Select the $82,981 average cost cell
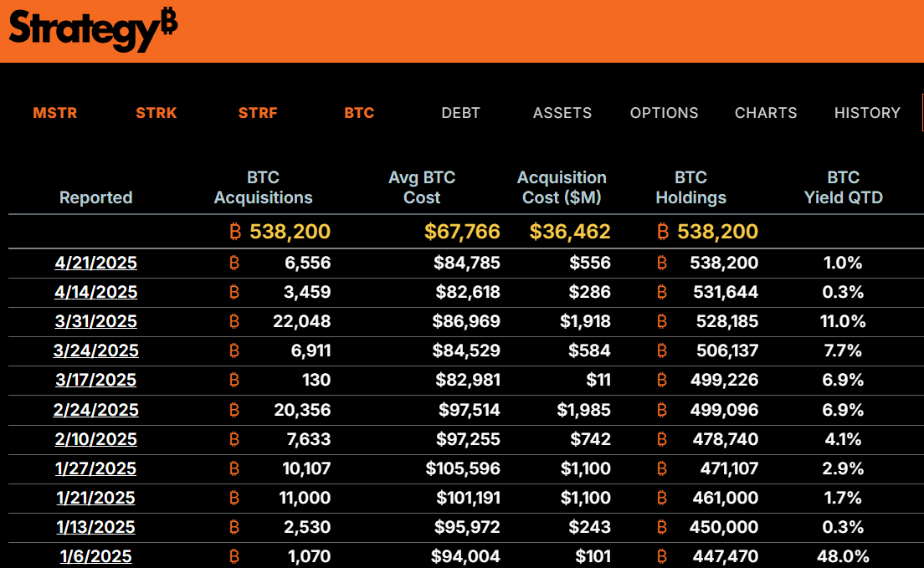Viewport: 924px width, 568px height. coord(468,380)
